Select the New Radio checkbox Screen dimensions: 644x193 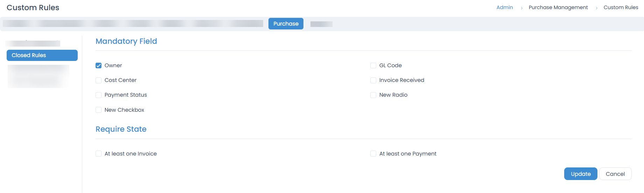[x=373, y=95]
